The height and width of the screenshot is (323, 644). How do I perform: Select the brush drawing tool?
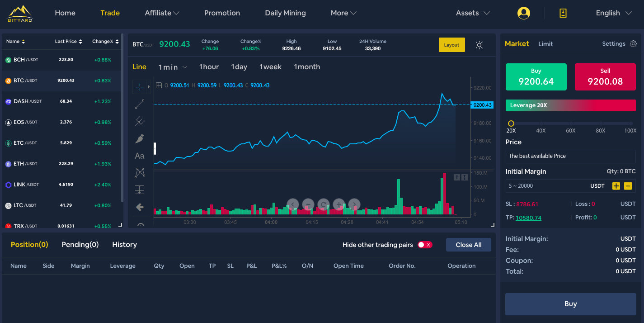(140, 138)
